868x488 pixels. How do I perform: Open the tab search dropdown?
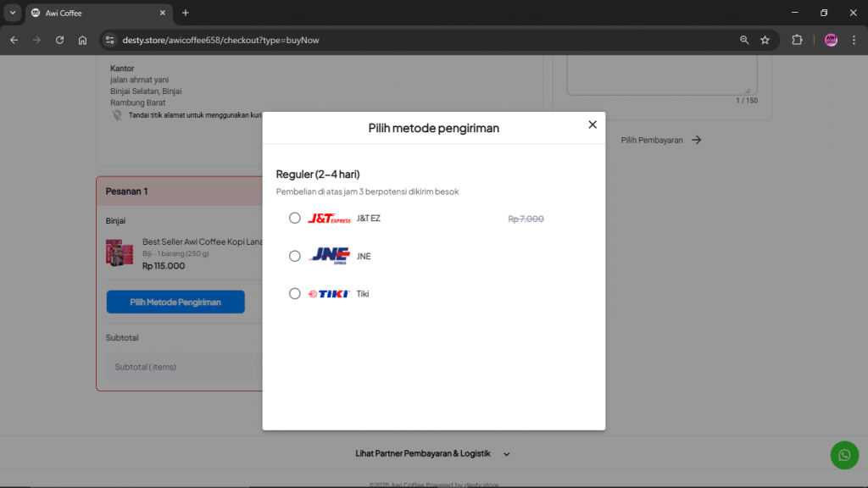(12, 13)
